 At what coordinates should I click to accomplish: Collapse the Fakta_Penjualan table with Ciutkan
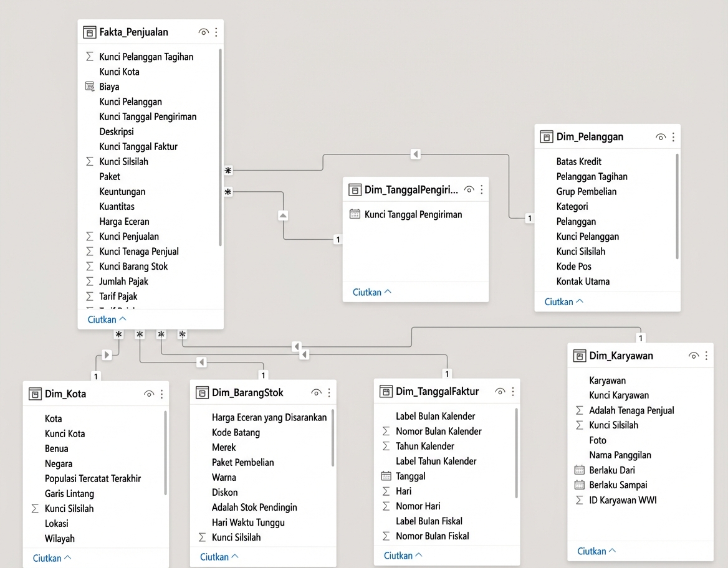point(107,319)
